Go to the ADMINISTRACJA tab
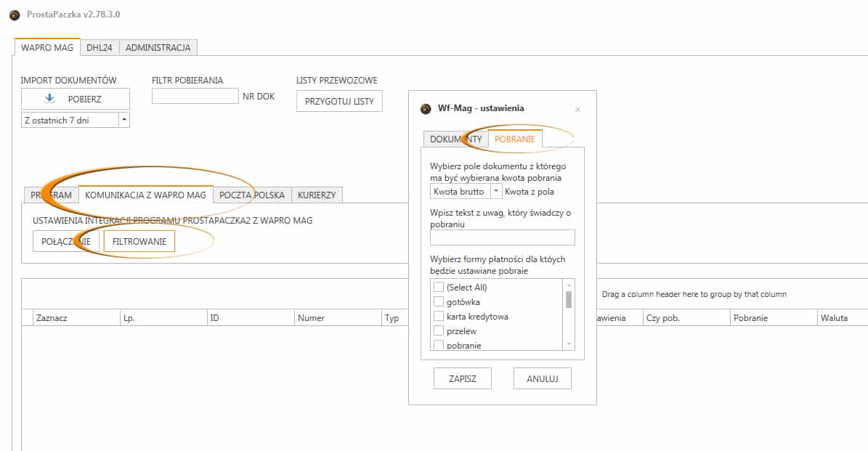This screenshot has height=451, width=868. pyautogui.click(x=158, y=48)
